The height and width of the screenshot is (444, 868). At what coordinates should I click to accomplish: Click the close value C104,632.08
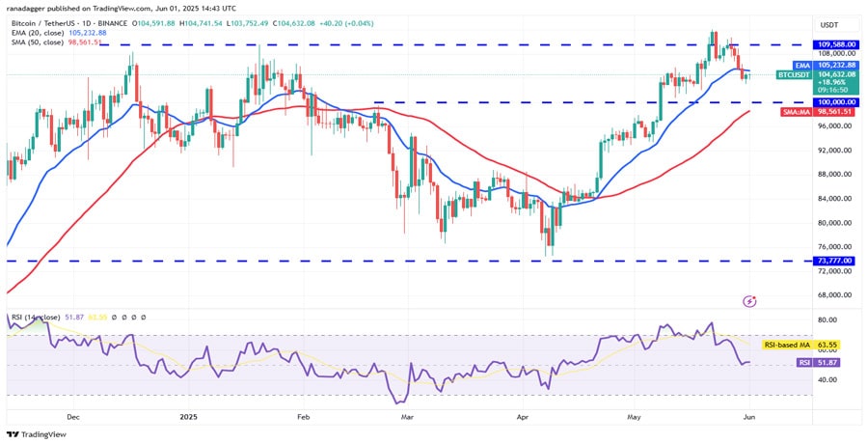point(295,24)
